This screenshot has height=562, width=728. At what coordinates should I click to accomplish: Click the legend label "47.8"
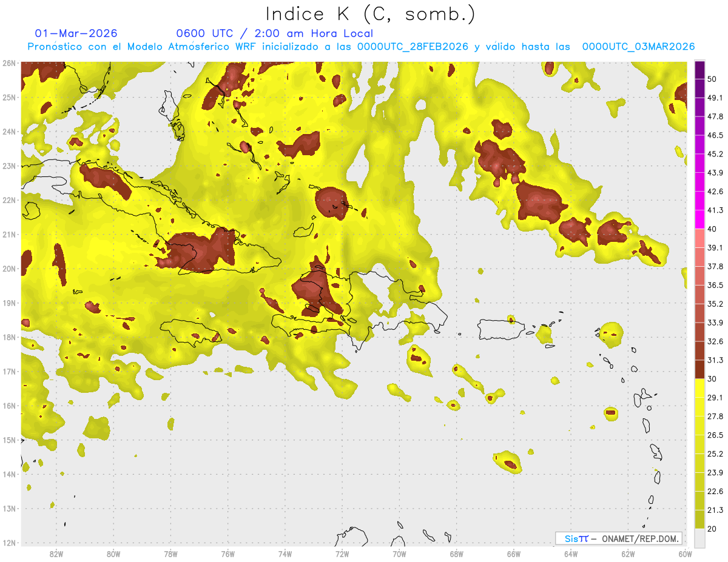(715, 116)
